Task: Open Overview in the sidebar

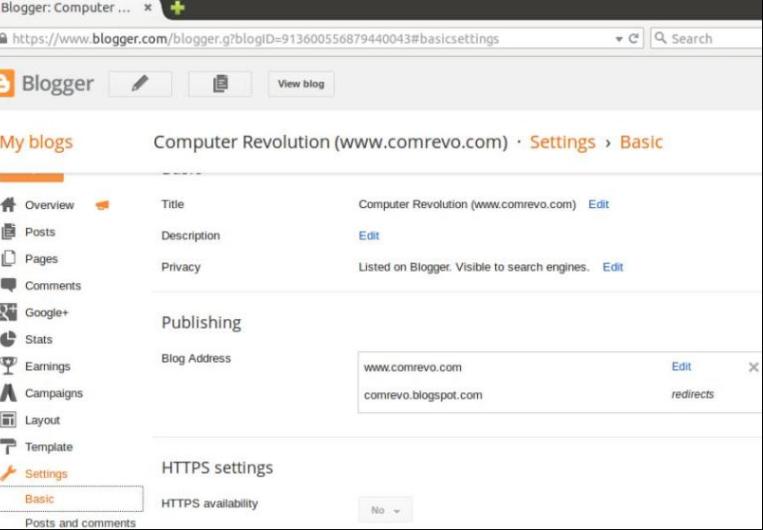Action: (x=50, y=205)
